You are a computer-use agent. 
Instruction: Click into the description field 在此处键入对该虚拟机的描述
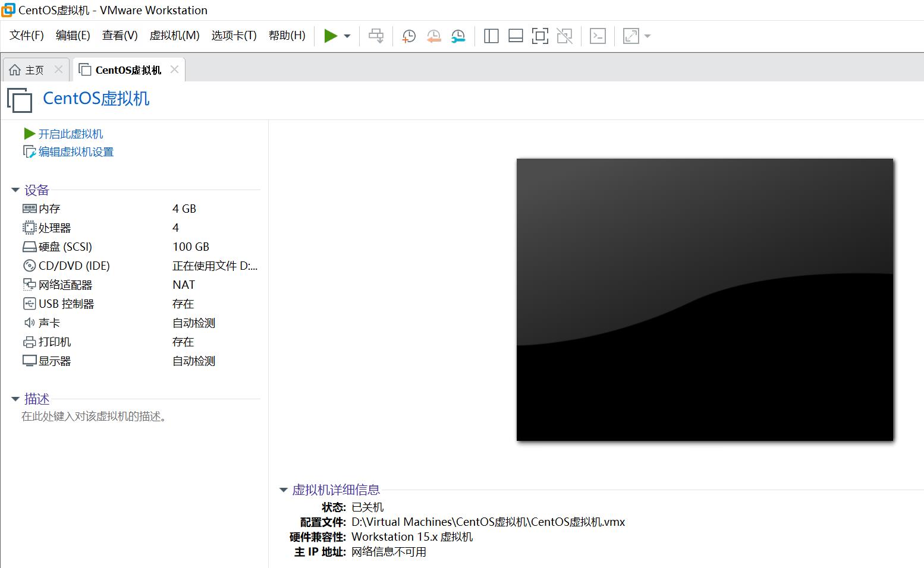[94, 416]
